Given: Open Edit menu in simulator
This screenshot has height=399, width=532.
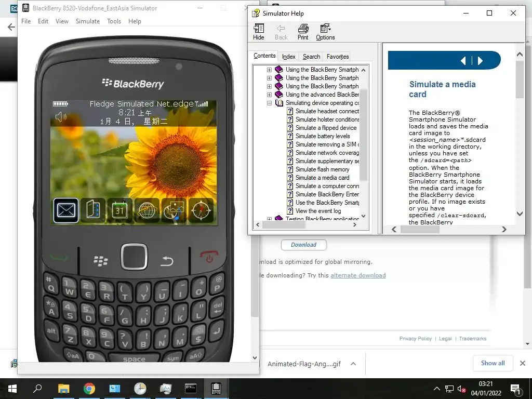Looking at the screenshot, I should pos(43,21).
